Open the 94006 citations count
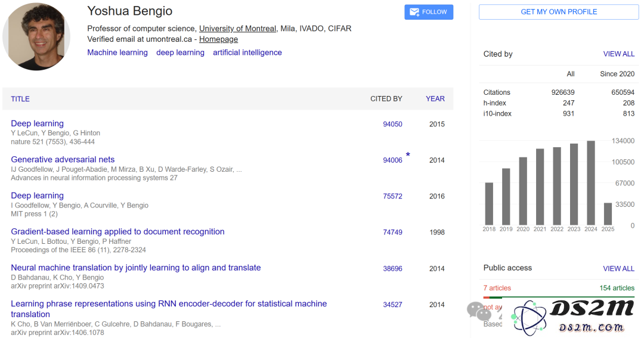Screen dimensions: 644x338 392,160
